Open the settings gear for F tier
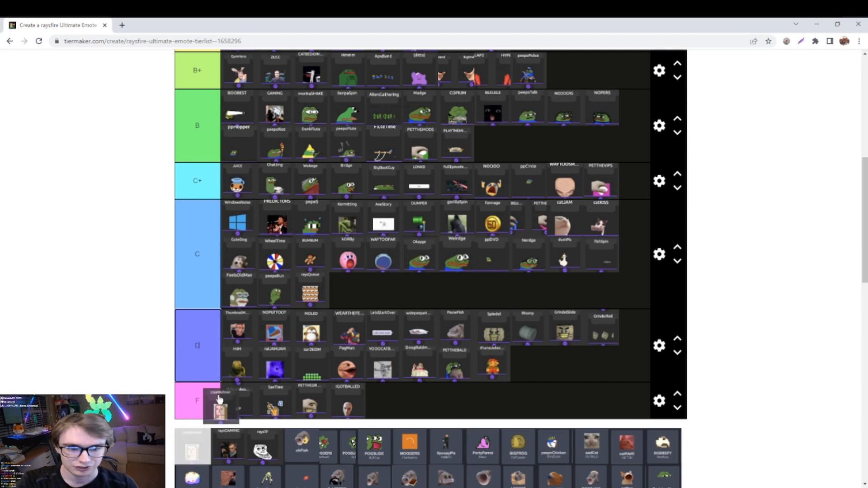This screenshot has width=868, height=488. (x=659, y=401)
